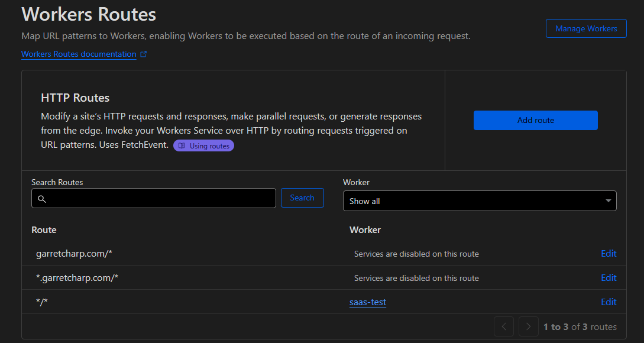Select the */* route entry
The width and height of the screenshot is (644, 343).
(x=42, y=302)
